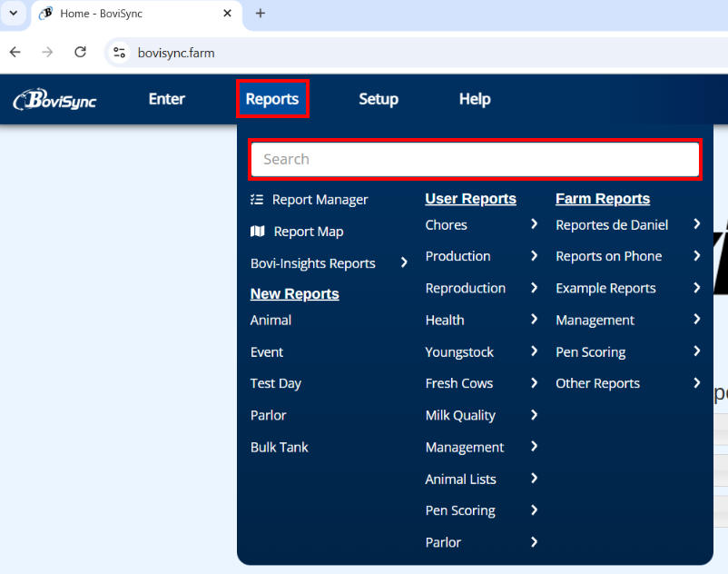
Task: Reload the page with the refresh icon
Action: (x=80, y=52)
